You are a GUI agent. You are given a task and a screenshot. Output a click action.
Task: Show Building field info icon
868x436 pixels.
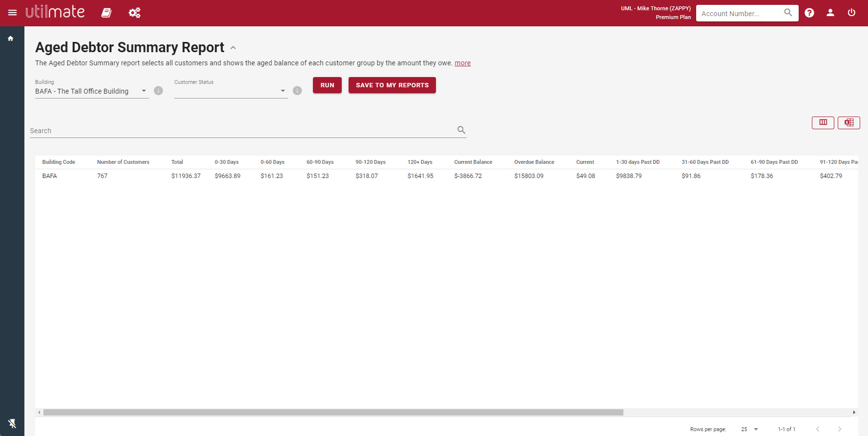(158, 91)
